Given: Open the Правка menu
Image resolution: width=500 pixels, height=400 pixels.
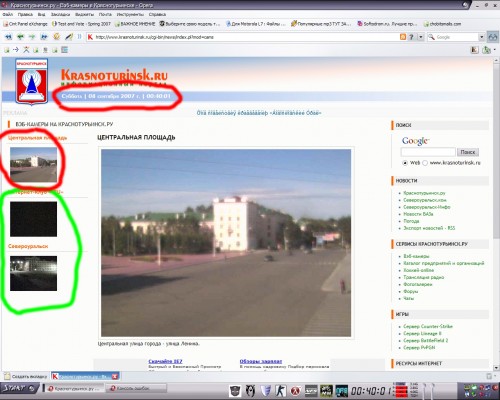Looking at the screenshot, I should pyautogui.click(x=25, y=14).
